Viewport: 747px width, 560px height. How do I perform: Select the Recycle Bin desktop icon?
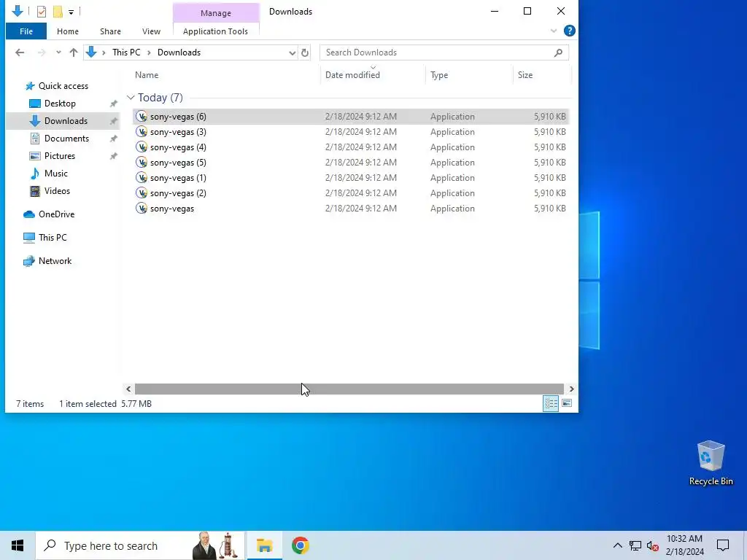(711, 463)
